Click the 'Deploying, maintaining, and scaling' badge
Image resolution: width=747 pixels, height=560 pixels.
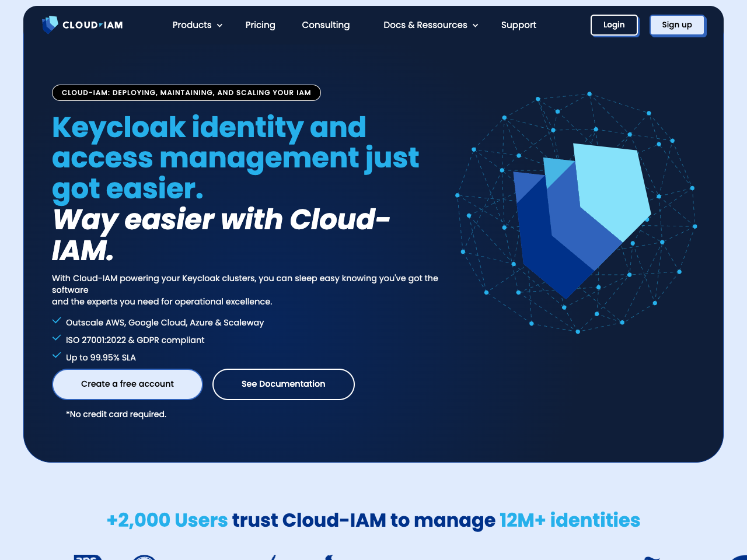pyautogui.click(x=186, y=93)
